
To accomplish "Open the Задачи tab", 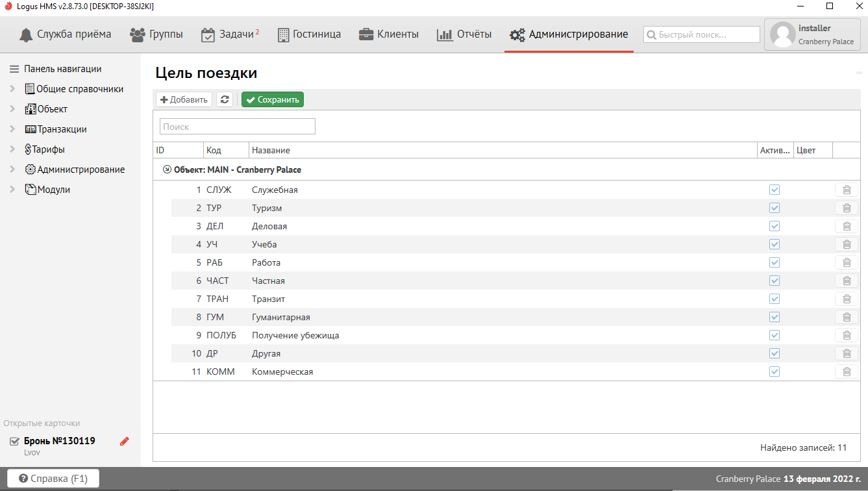I will 230,34.
